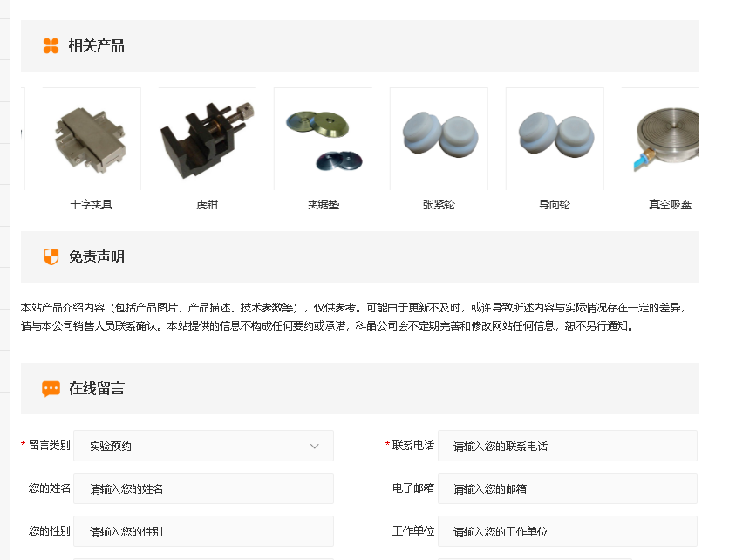Click the shield icon beside 免责声明
The height and width of the screenshot is (560, 729).
[x=51, y=257]
